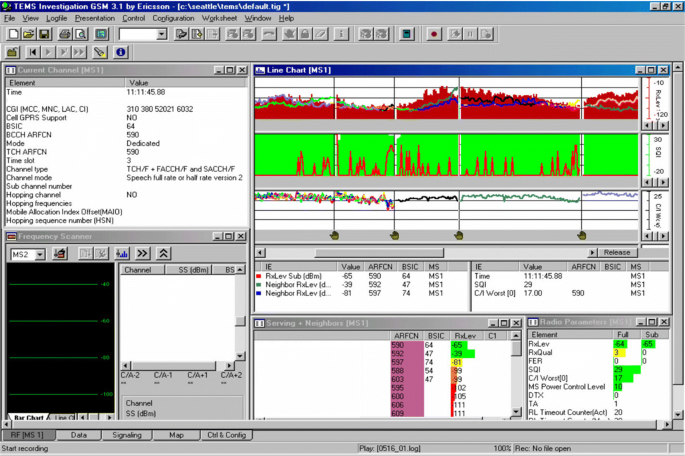Click the Channel column header in scanner list
685x456 pixels.
142,270
